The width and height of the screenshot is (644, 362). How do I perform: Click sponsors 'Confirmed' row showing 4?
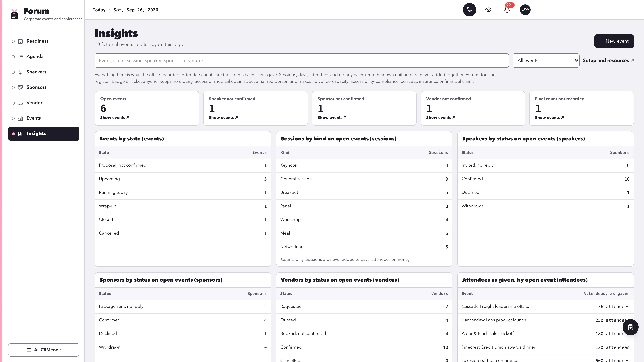coord(183,320)
